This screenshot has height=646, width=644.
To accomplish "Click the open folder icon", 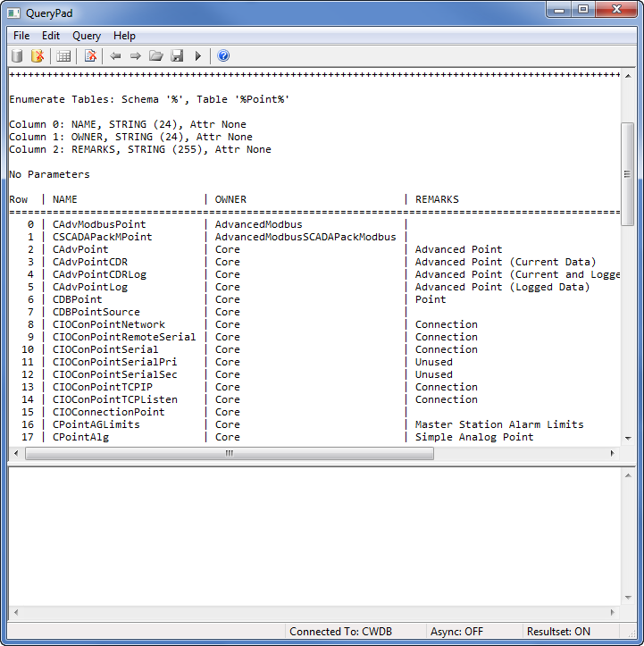I will [x=156, y=56].
